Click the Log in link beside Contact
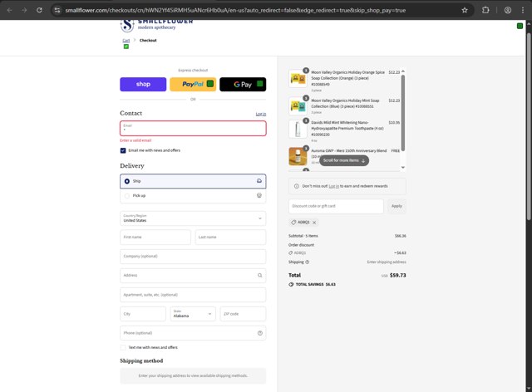This screenshot has width=532, height=392. (260, 114)
